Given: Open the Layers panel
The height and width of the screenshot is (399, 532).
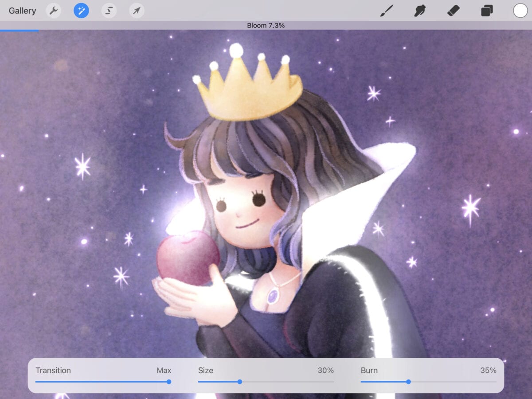Looking at the screenshot, I should tap(486, 10).
